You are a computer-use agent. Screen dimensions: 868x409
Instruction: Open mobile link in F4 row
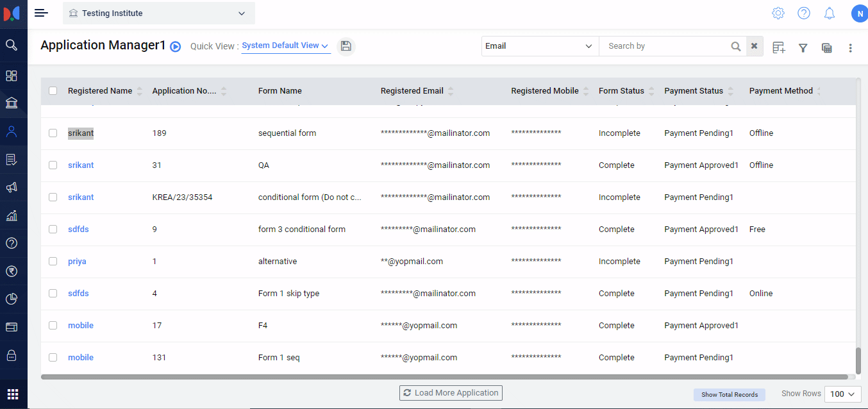click(x=81, y=326)
